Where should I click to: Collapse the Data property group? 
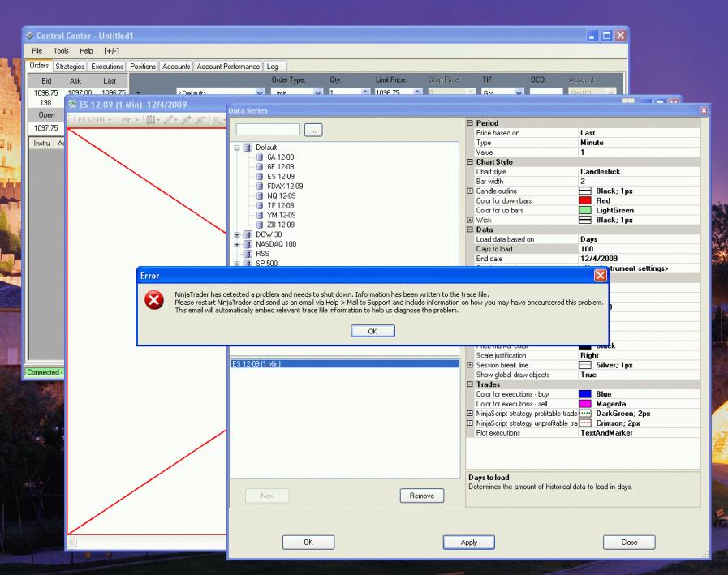pos(470,230)
